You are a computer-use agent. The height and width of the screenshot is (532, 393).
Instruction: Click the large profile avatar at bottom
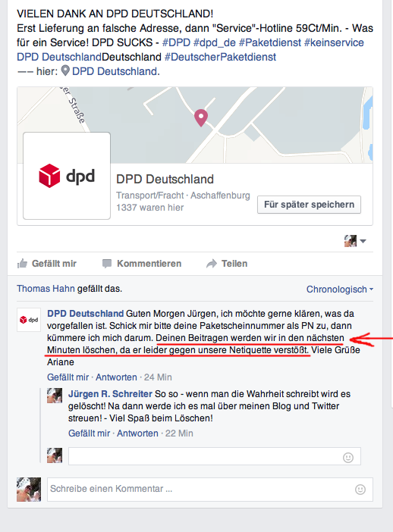click(x=29, y=490)
